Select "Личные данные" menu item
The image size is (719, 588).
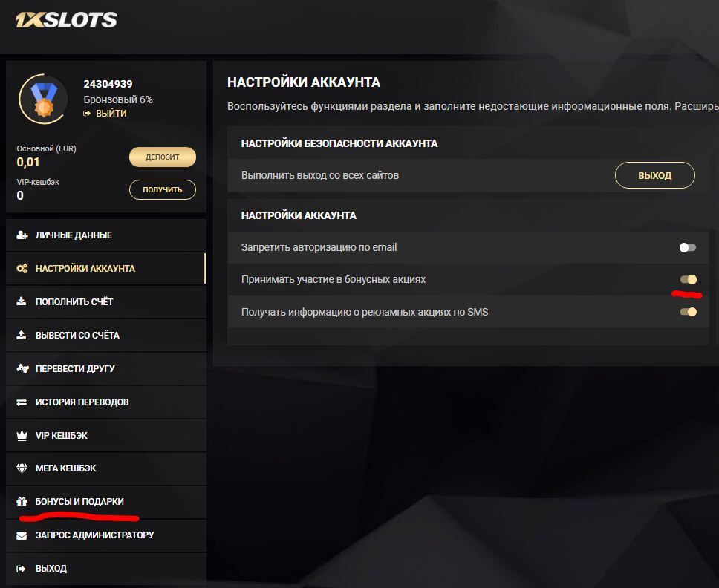pyautogui.click(x=74, y=235)
